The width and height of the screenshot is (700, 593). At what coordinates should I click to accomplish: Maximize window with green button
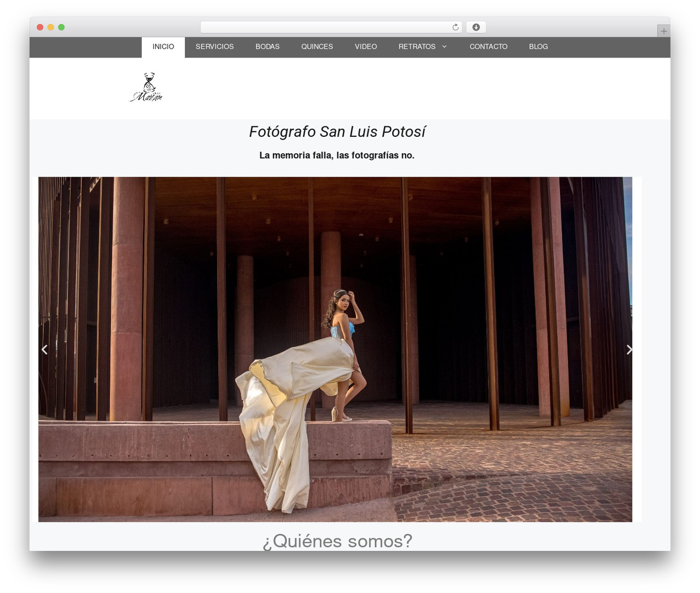click(61, 27)
